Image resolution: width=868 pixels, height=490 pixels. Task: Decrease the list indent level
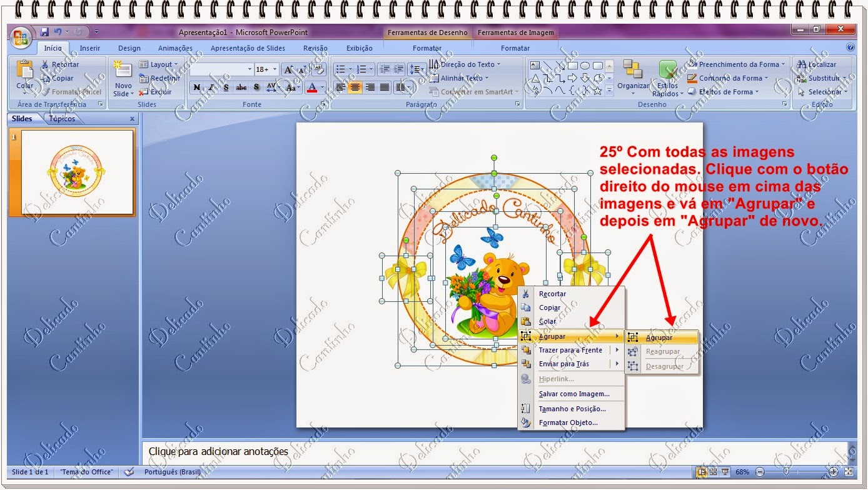coord(385,69)
